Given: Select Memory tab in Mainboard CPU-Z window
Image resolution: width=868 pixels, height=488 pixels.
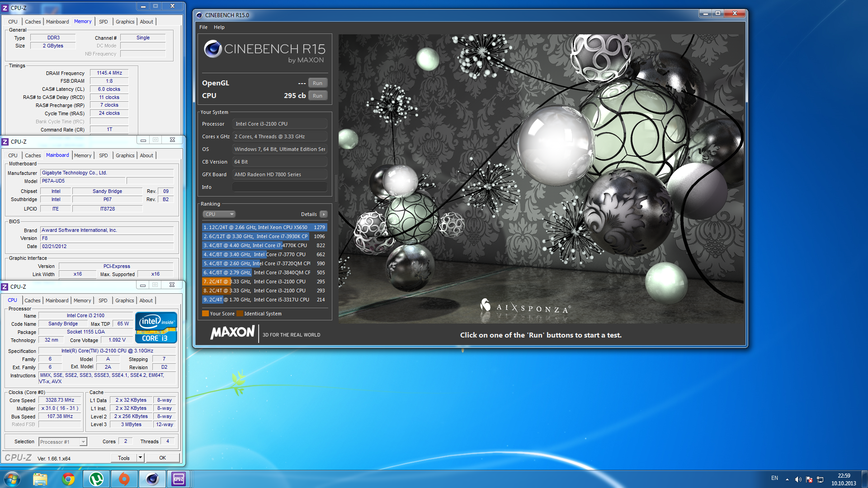Looking at the screenshot, I should click(83, 155).
